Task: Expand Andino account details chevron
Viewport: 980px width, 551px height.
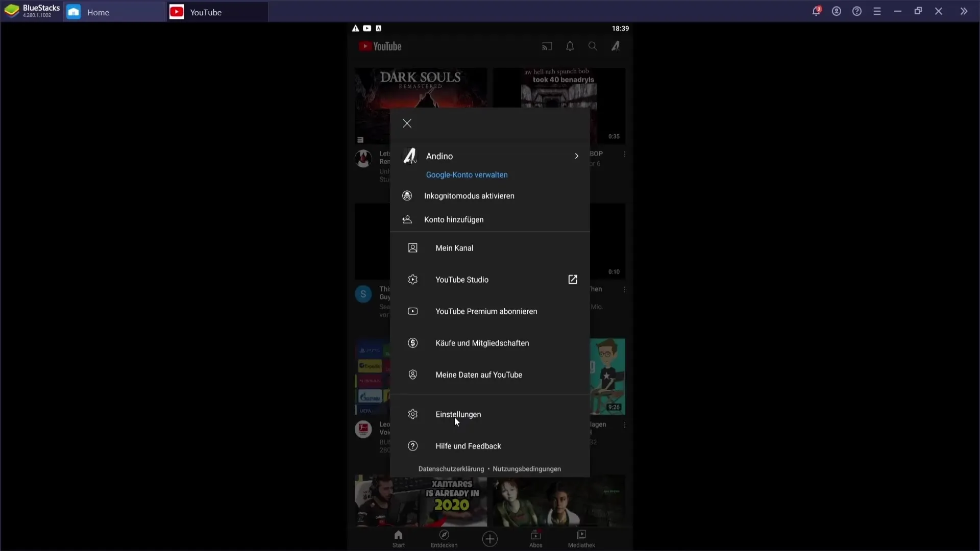Action: [x=577, y=156]
